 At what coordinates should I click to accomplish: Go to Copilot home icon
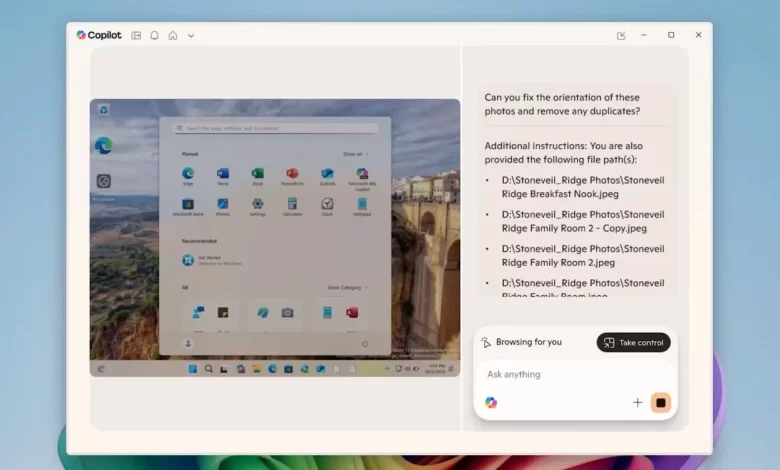tap(172, 35)
